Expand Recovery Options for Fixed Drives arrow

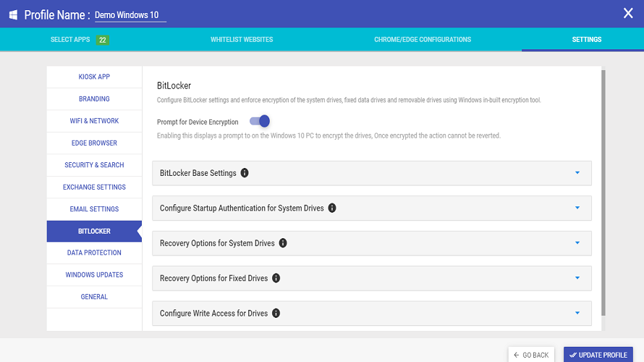(577, 278)
